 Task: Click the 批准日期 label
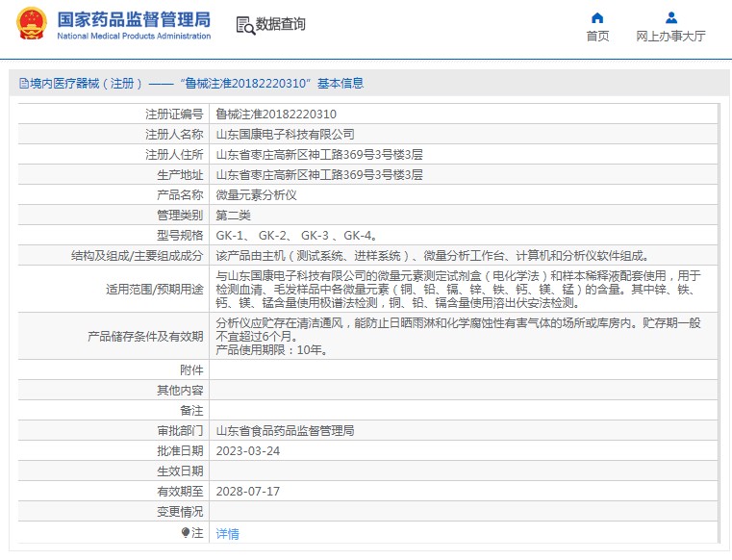(x=180, y=450)
